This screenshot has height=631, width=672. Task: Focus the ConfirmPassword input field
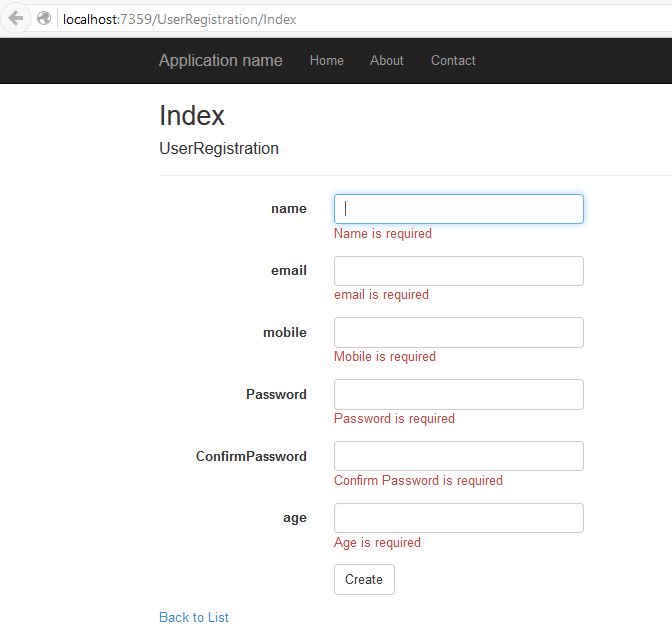459,456
